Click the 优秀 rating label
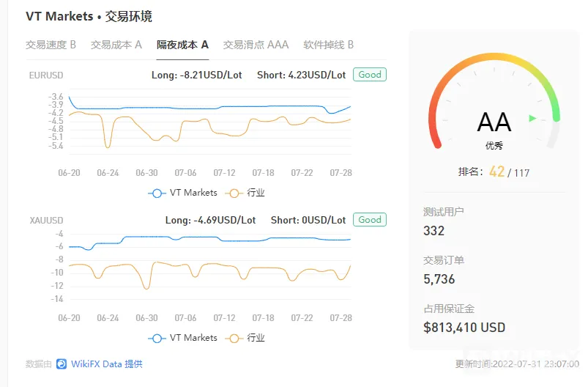The image size is (588, 387). coord(494,146)
